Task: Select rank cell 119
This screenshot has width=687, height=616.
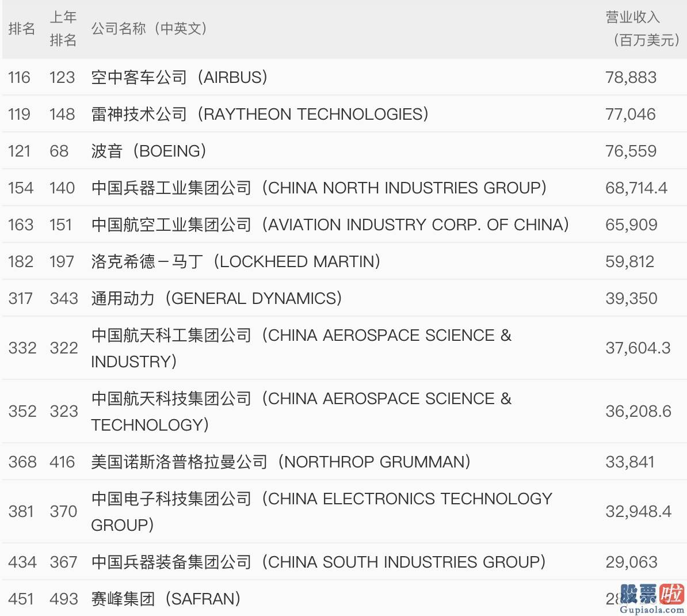Action: [x=20, y=114]
